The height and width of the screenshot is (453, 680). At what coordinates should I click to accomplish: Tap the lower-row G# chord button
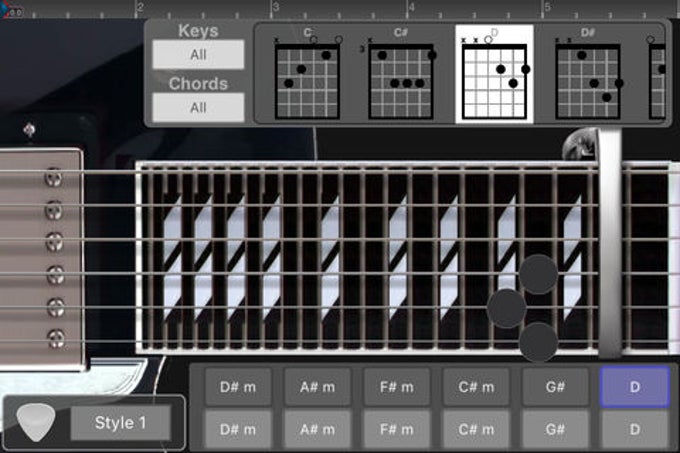click(x=556, y=429)
